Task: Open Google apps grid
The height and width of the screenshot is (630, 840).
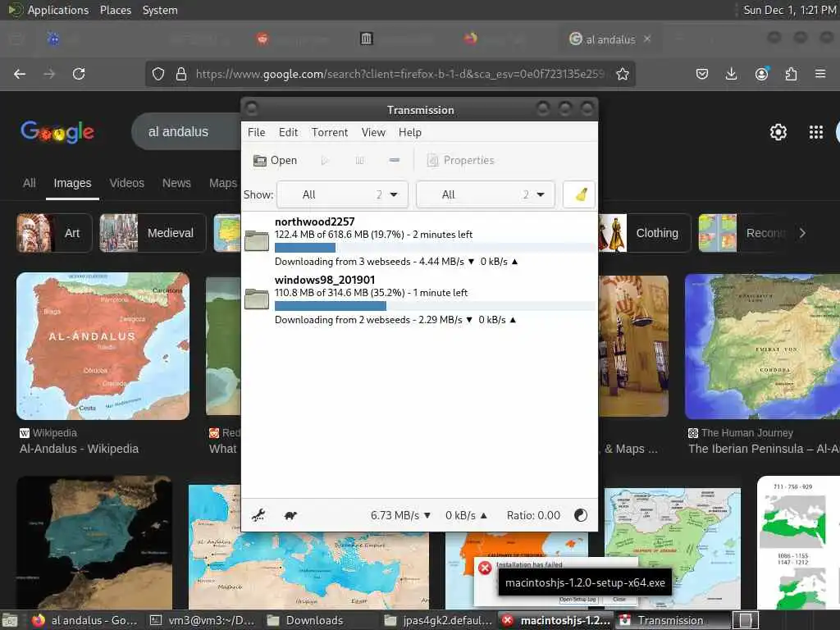Action: [x=816, y=132]
